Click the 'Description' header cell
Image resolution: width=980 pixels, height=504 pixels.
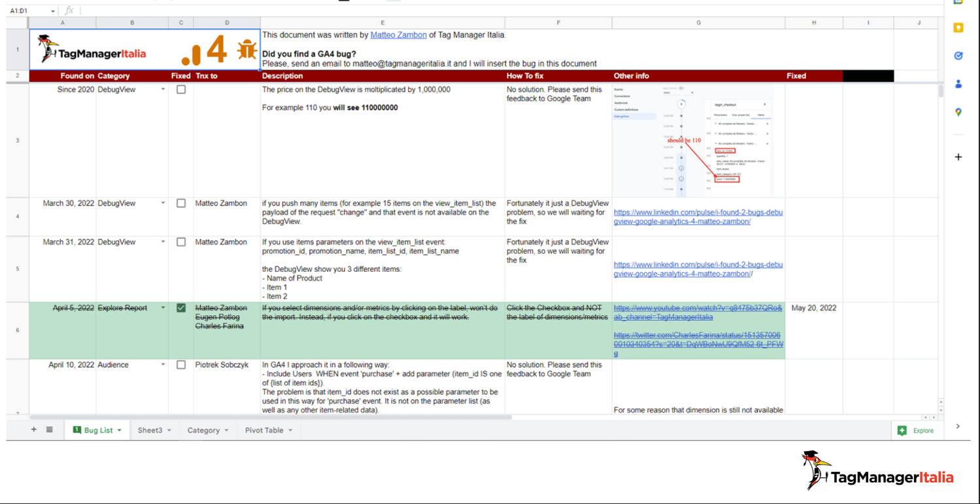(382, 76)
